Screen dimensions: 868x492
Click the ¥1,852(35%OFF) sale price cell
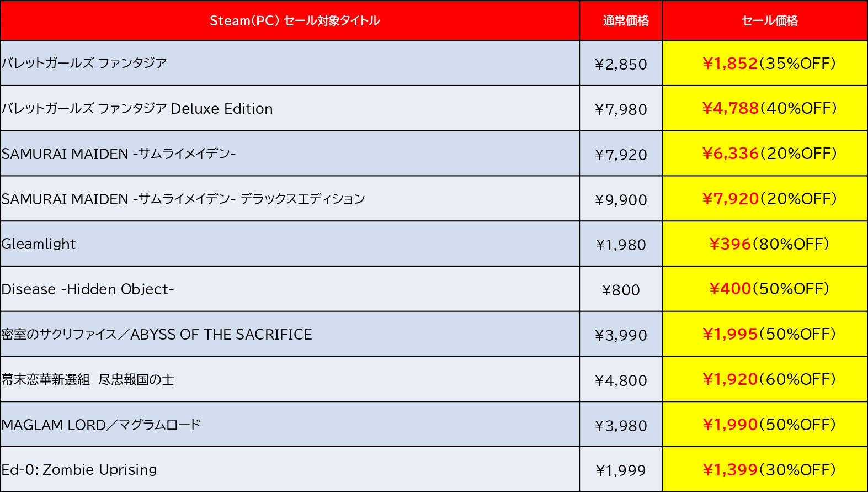click(765, 64)
